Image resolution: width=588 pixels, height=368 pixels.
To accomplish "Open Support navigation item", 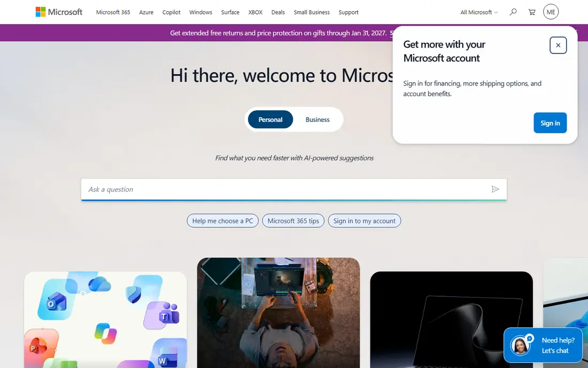I will pos(349,12).
